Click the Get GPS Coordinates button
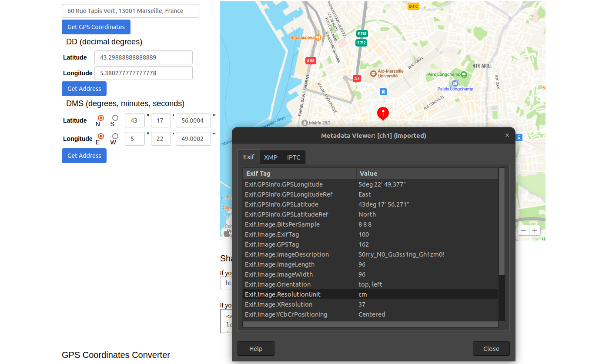This screenshot has height=364, width=609. [x=96, y=27]
